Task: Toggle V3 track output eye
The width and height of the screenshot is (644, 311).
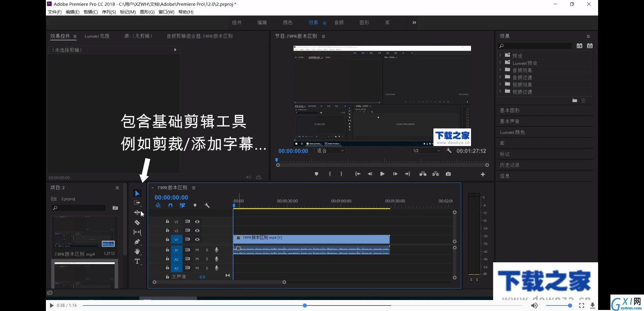Action: tap(197, 222)
